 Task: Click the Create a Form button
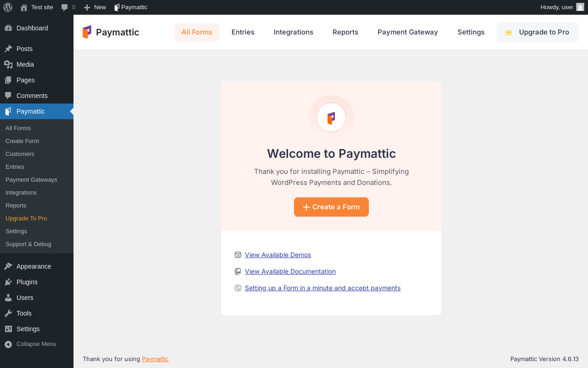click(x=331, y=207)
